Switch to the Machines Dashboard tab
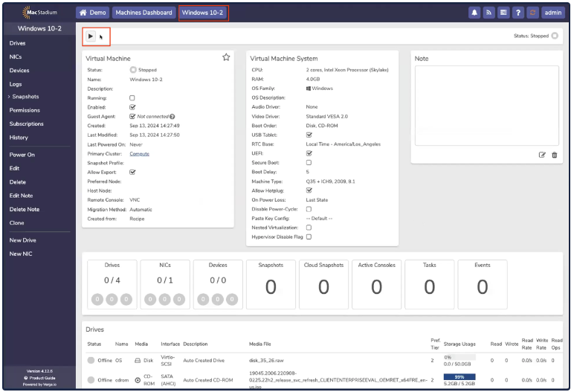574x392 pixels. (x=145, y=13)
